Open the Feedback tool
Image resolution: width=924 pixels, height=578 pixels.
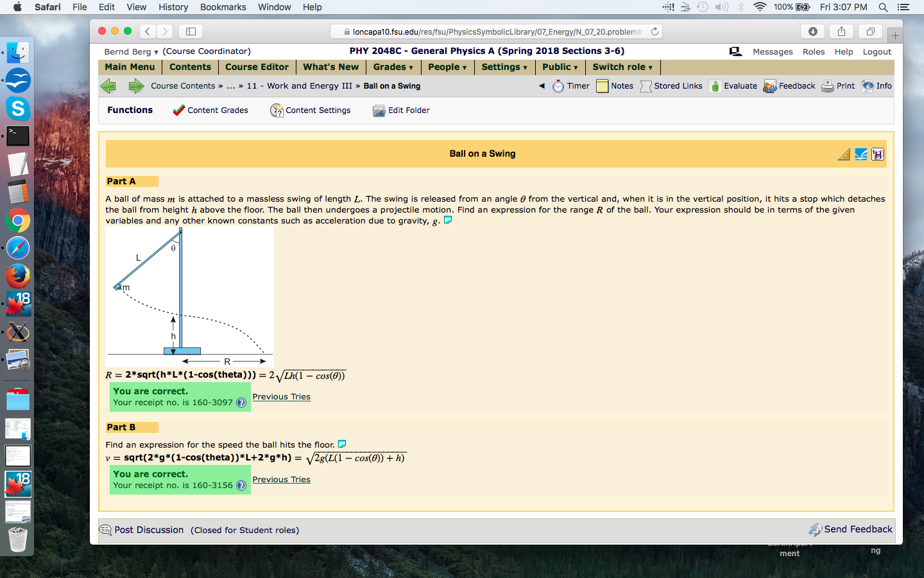789,86
